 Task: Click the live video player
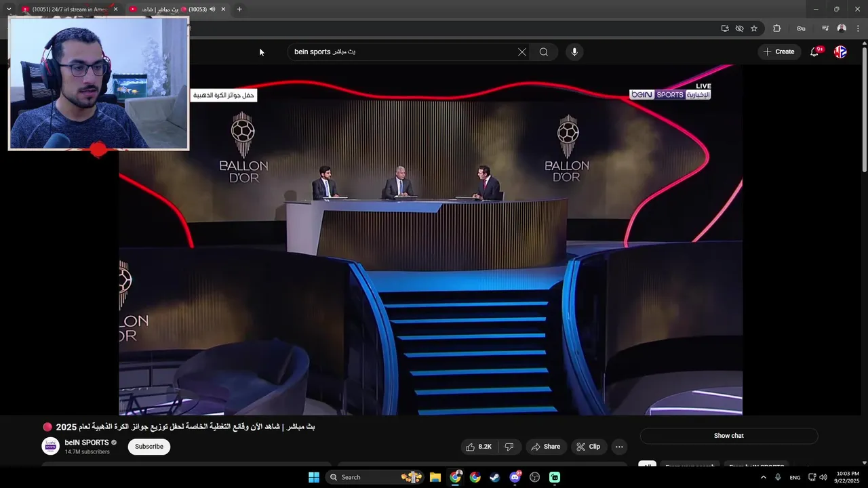click(431, 240)
